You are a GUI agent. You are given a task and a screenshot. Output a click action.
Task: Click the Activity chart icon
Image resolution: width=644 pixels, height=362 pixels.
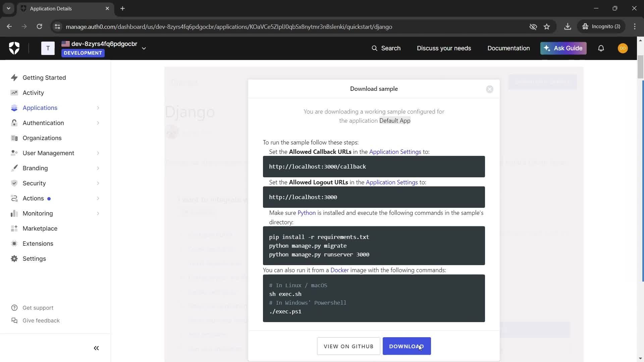(14, 93)
